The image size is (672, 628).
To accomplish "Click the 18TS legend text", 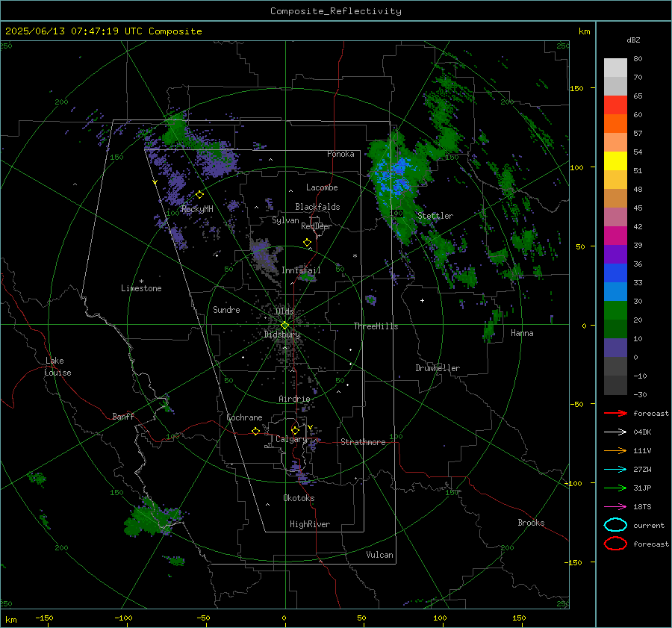I will (x=642, y=506).
